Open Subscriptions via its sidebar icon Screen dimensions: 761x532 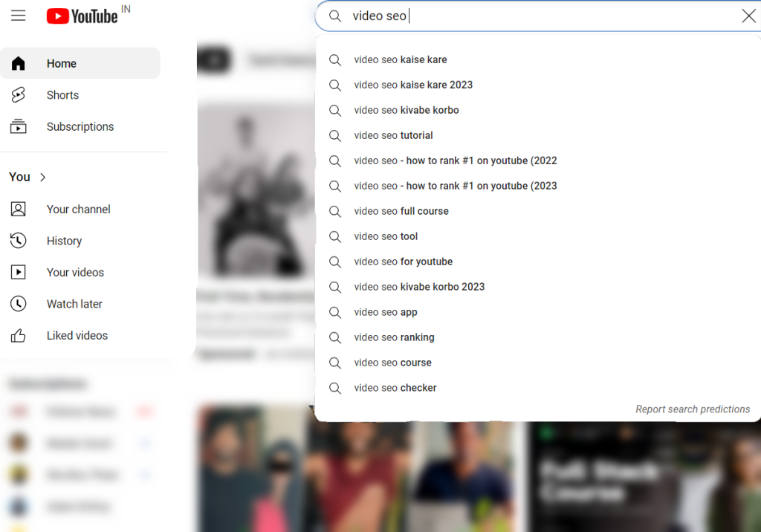click(x=20, y=126)
